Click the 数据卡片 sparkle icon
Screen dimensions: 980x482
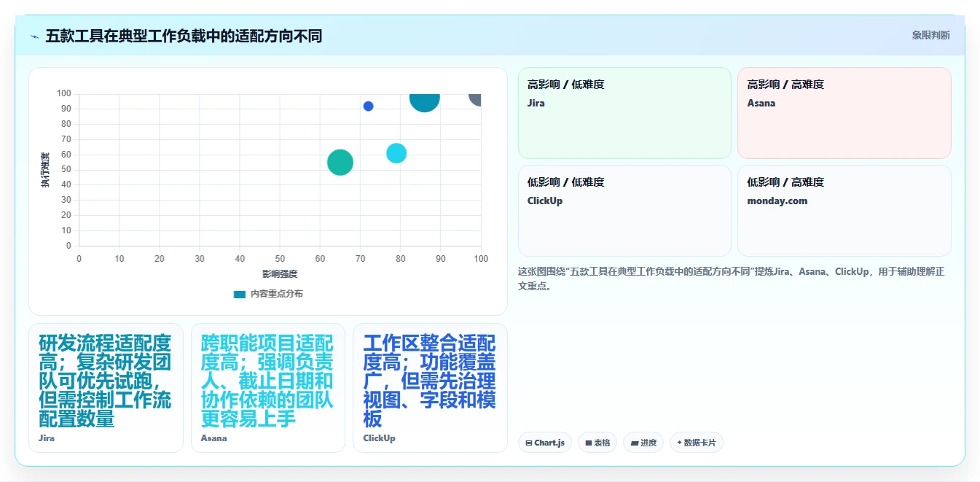point(680,443)
